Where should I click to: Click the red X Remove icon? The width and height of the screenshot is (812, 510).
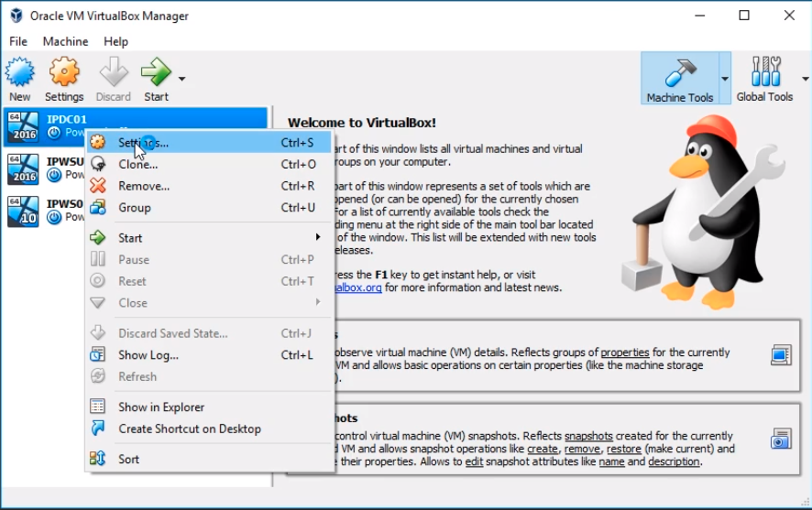coord(97,186)
